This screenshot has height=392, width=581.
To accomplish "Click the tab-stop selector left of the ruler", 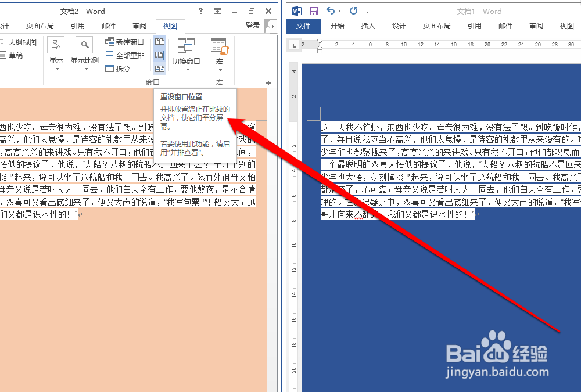I will [x=294, y=46].
